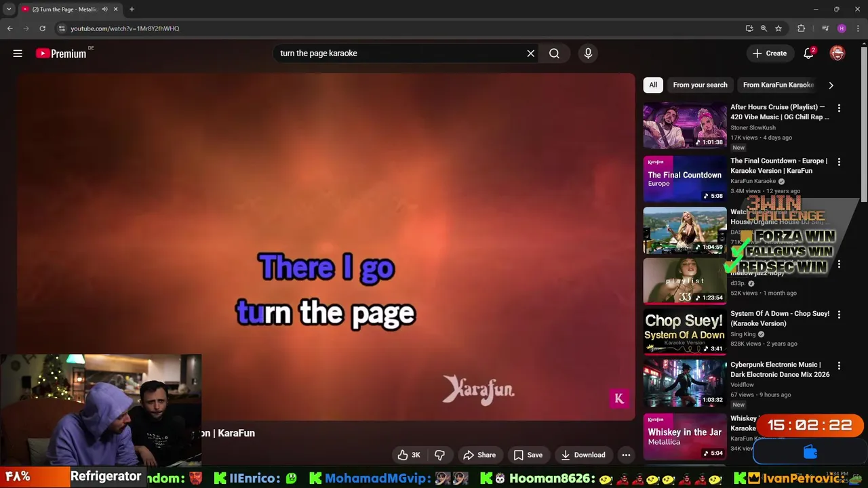Open more actions under the video
Image resolution: width=868 pixels, height=488 pixels.
tap(626, 455)
